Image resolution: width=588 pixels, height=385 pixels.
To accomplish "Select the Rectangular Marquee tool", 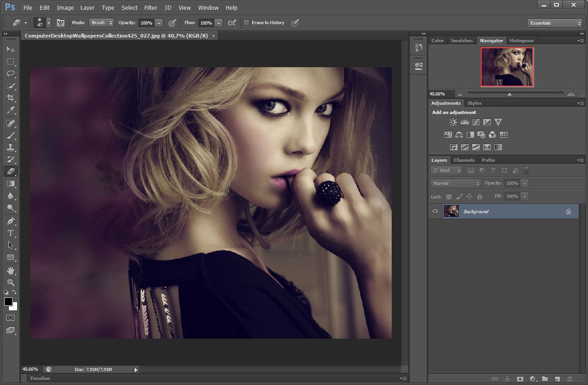I will (x=11, y=61).
